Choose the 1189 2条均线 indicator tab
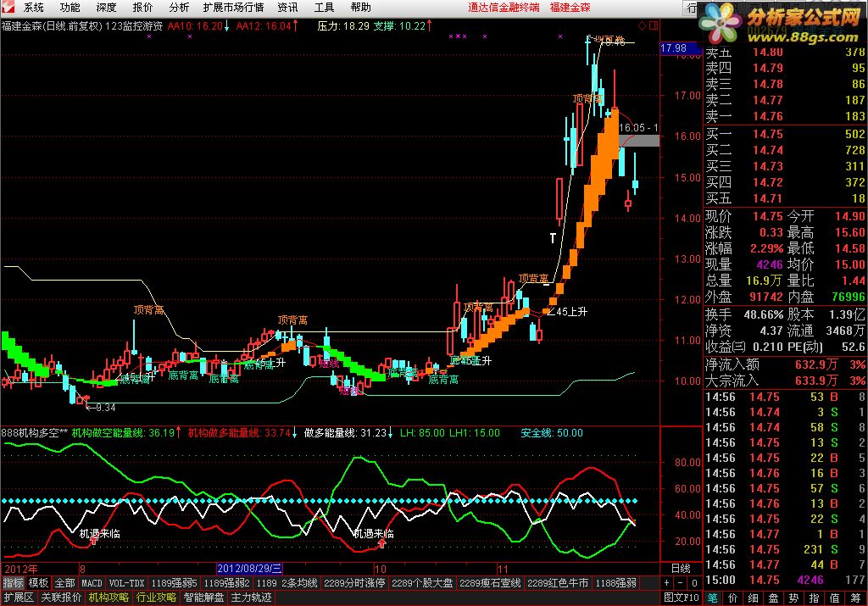Viewport: 868px width, 606px height. coord(287,583)
